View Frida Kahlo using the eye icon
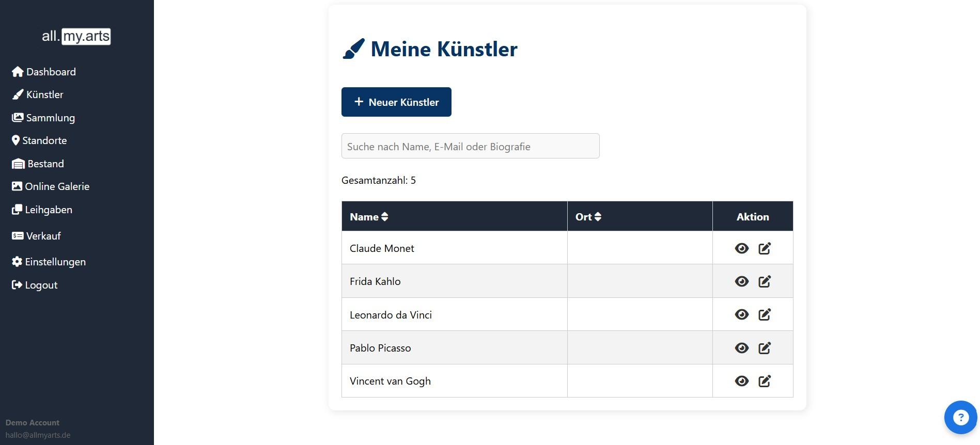Screen dimensions: 980x445 tap(742, 281)
